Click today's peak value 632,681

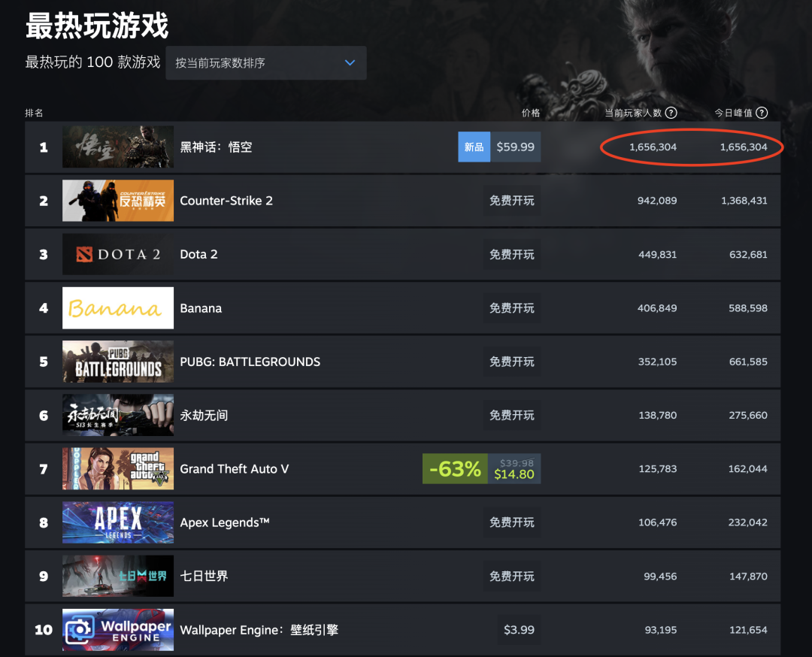[748, 254]
